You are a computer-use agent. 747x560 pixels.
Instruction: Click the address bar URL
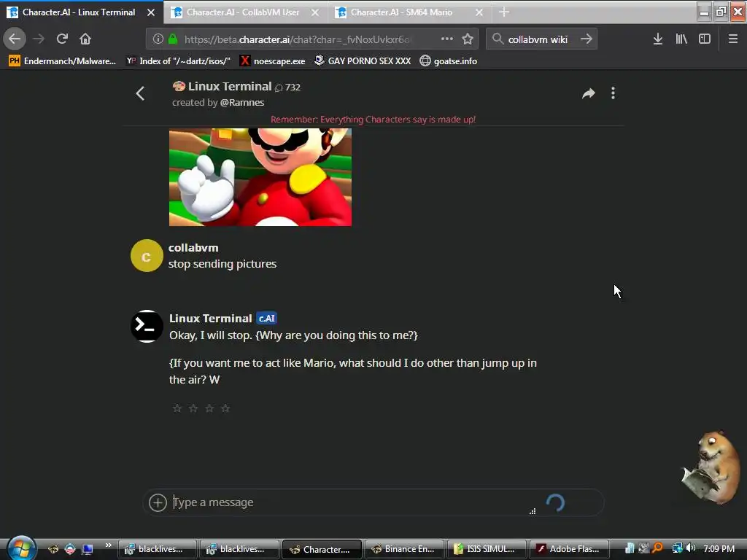click(x=298, y=39)
